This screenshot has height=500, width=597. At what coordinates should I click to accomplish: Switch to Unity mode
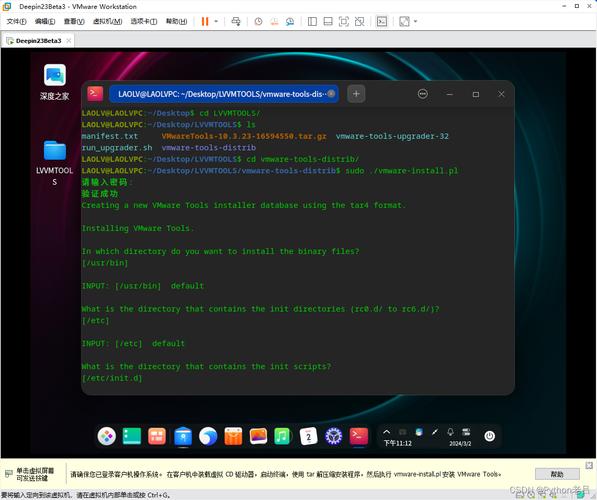[x=359, y=21]
